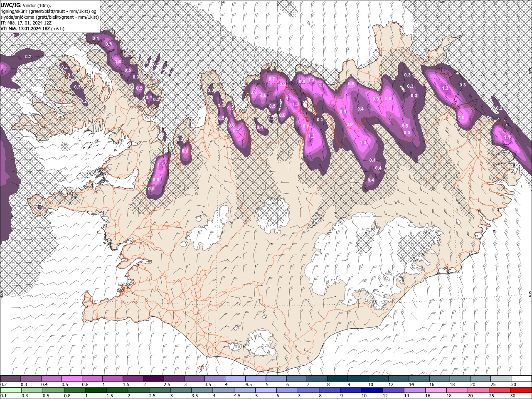Select the pale gray swatch labeled 25 in snow legend

click(x=500, y=379)
